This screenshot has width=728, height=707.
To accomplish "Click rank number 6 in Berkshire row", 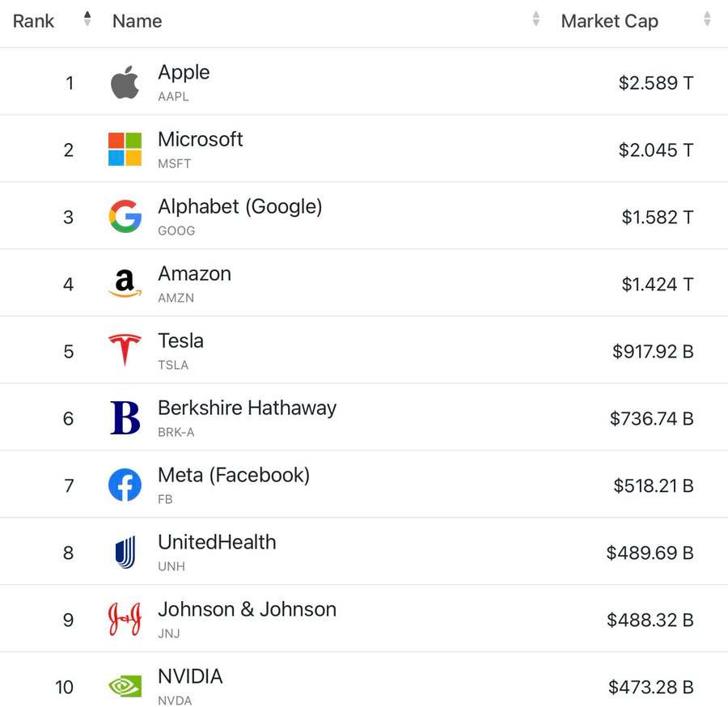I will point(69,419).
